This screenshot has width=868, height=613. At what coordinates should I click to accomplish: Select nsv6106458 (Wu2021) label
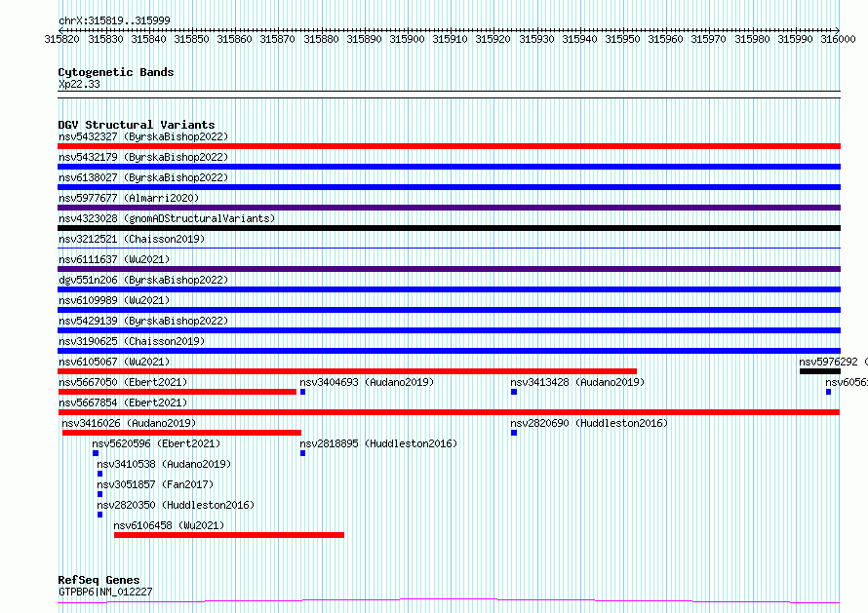click(x=169, y=525)
